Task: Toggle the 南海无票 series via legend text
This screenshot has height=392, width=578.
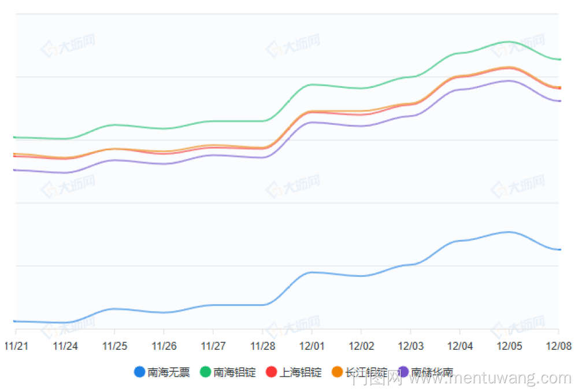Action: click(168, 372)
